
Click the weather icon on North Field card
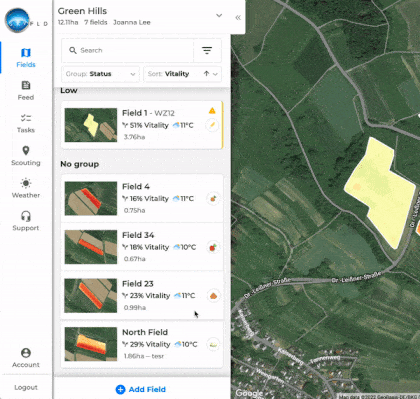click(178, 344)
